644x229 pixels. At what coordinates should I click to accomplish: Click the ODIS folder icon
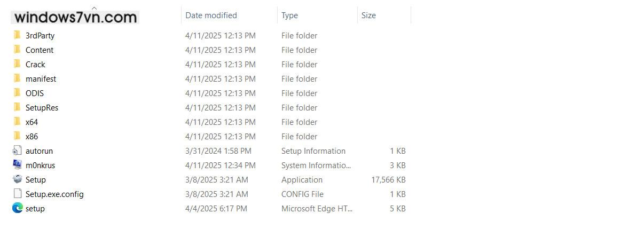tap(17, 93)
